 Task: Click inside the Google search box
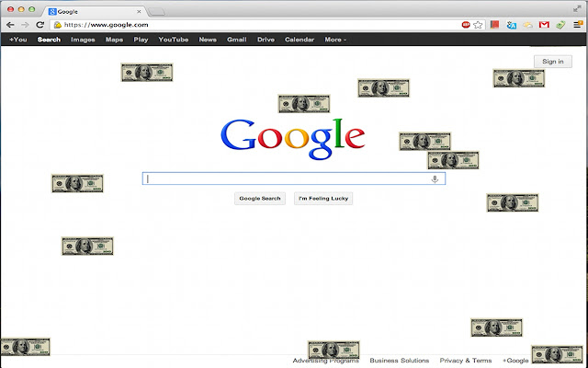[294, 178]
